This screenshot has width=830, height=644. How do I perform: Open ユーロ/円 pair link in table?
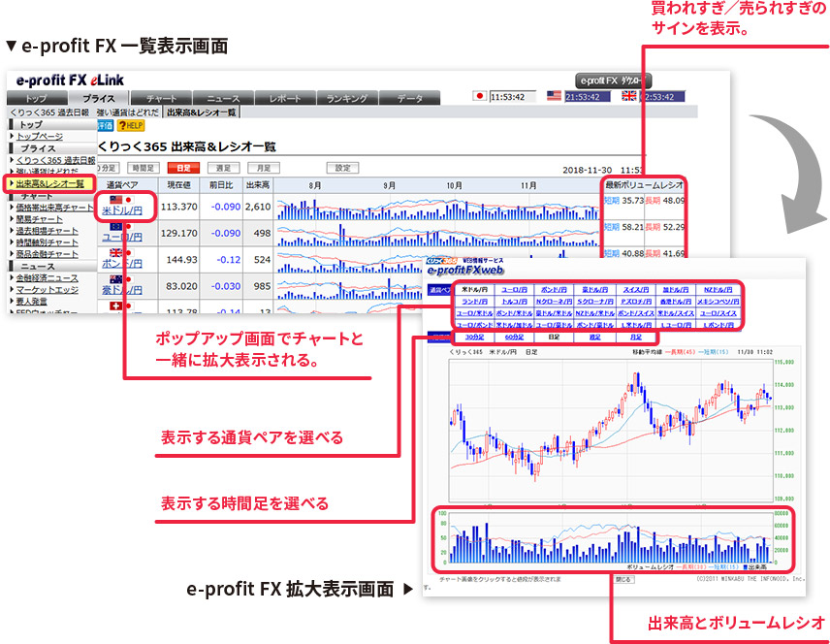point(122,238)
